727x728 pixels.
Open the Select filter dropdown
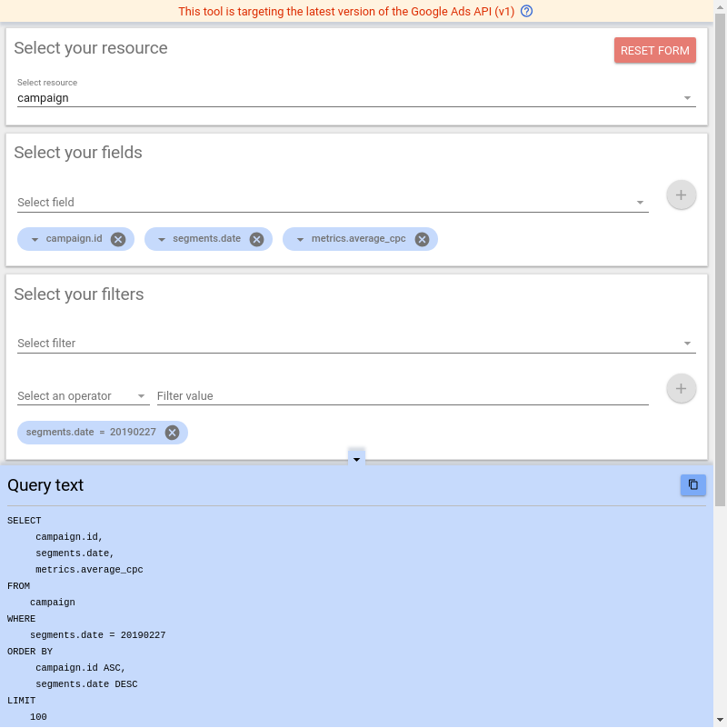[354, 343]
